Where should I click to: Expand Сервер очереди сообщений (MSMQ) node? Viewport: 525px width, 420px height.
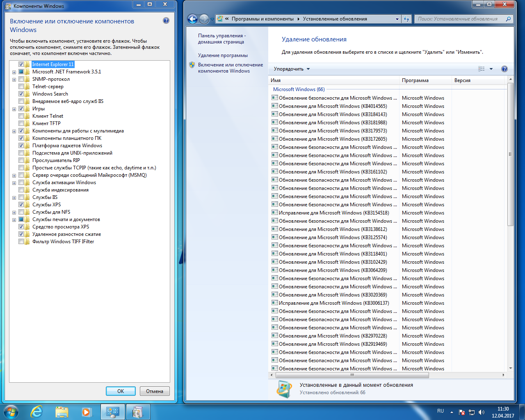(x=14, y=176)
